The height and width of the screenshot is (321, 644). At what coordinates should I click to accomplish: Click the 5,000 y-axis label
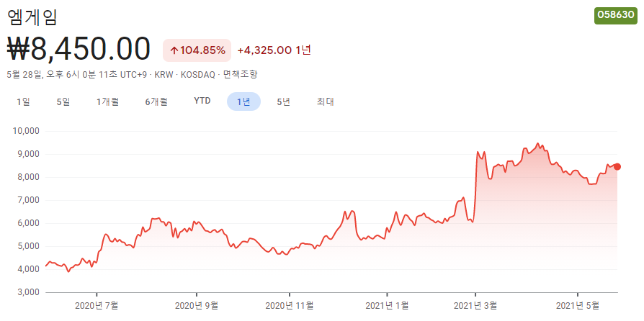tap(27, 246)
